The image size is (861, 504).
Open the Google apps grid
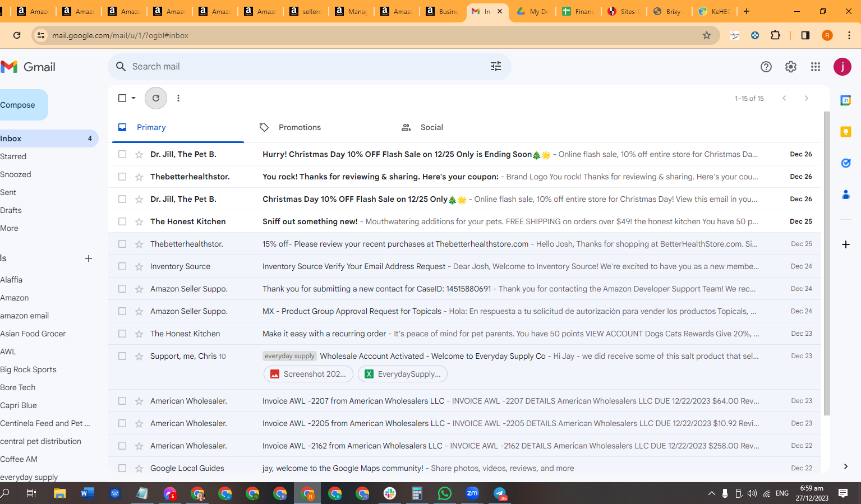816,67
